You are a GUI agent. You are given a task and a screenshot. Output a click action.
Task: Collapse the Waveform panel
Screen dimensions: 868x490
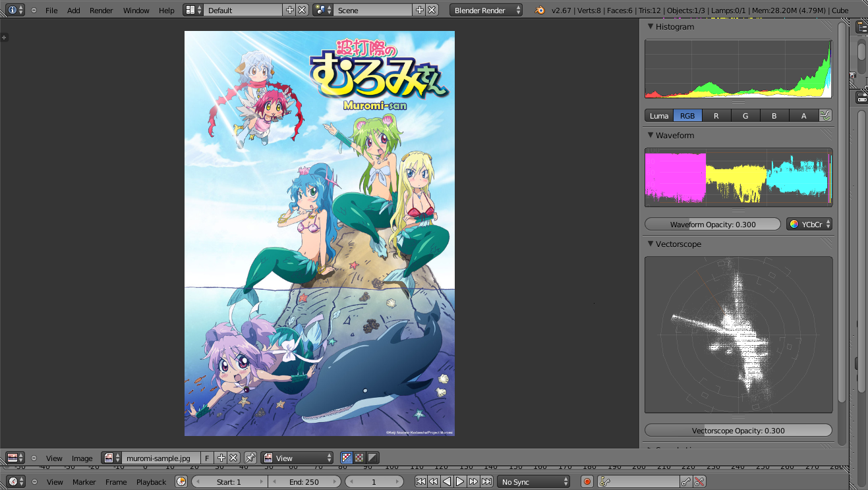point(651,135)
